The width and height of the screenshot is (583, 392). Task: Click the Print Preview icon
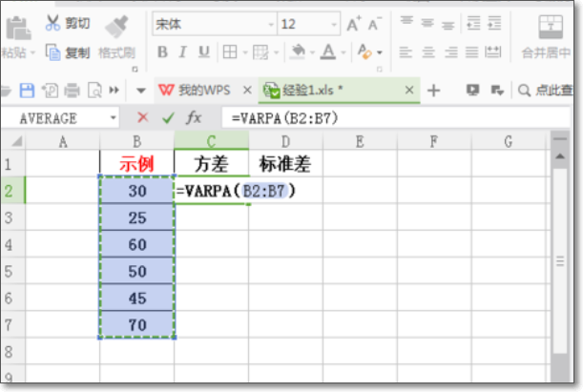(94, 91)
